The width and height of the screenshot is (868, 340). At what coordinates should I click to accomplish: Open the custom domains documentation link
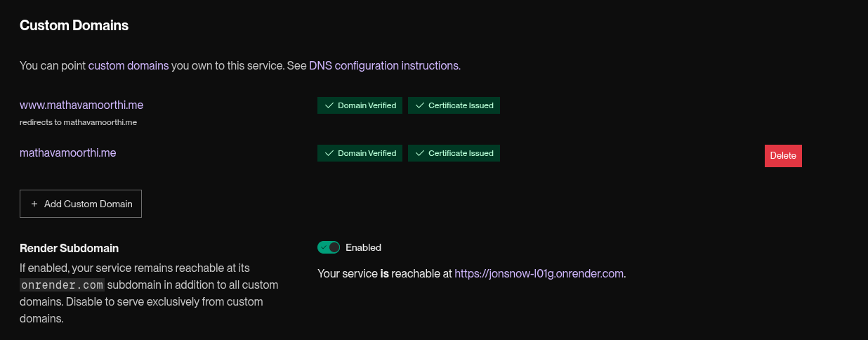pyautogui.click(x=129, y=66)
